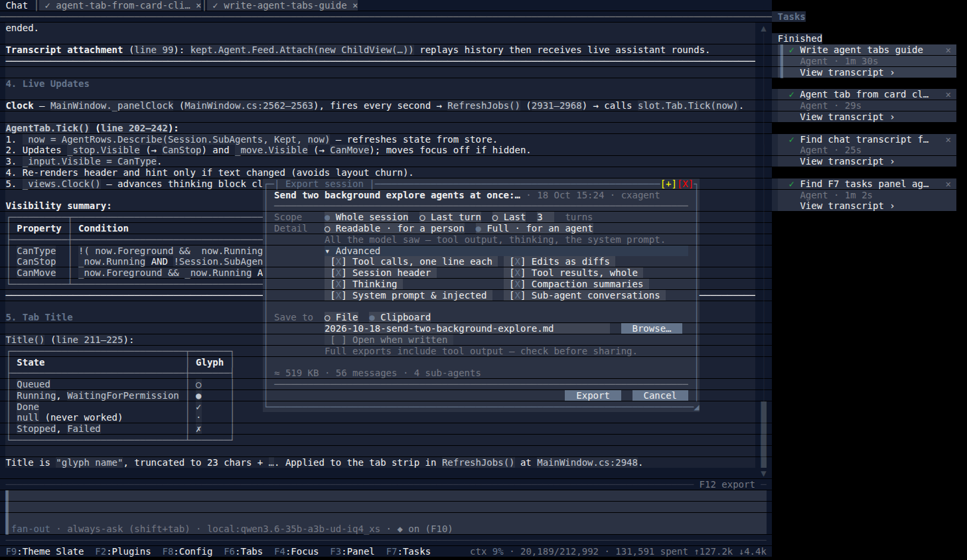View transcript for Find chat transcript task
The width and height of the screenshot is (967, 560).
[x=847, y=161]
